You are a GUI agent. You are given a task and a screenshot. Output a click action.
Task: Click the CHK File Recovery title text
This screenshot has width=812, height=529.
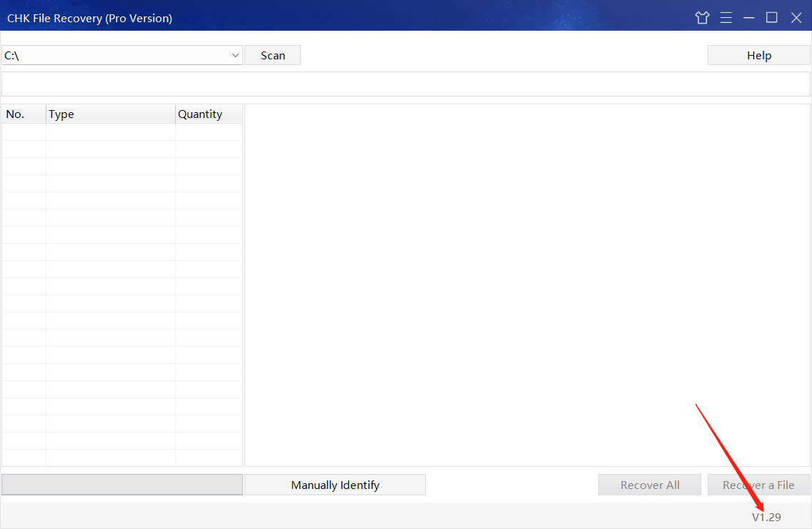(89, 18)
